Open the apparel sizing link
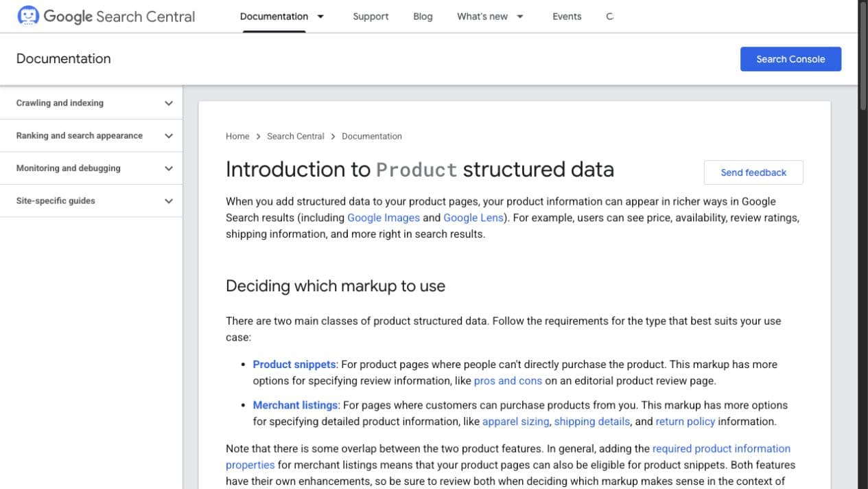The height and width of the screenshot is (489, 868). [516, 421]
